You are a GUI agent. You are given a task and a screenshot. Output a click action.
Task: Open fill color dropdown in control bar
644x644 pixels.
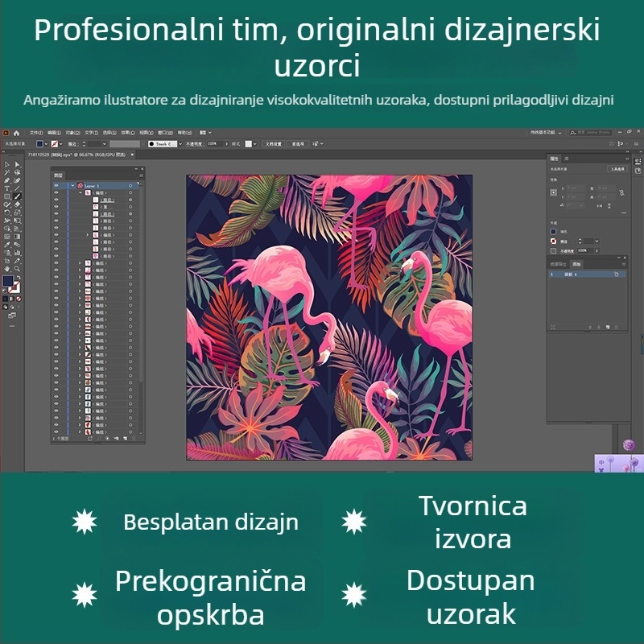coord(46,144)
